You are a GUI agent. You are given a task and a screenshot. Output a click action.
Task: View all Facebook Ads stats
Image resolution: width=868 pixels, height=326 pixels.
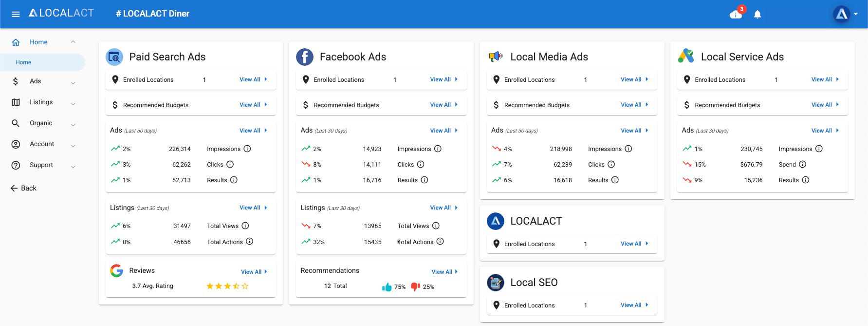pos(444,131)
